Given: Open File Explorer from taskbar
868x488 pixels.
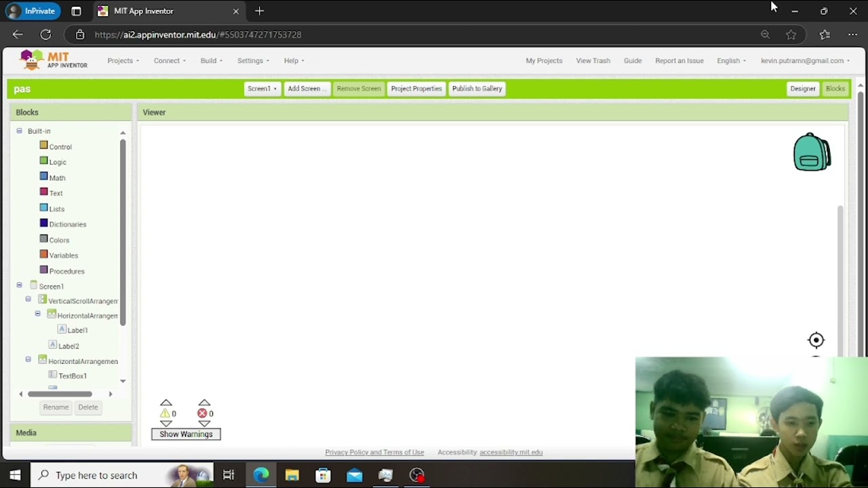Looking at the screenshot, I should tap(292, 475).
